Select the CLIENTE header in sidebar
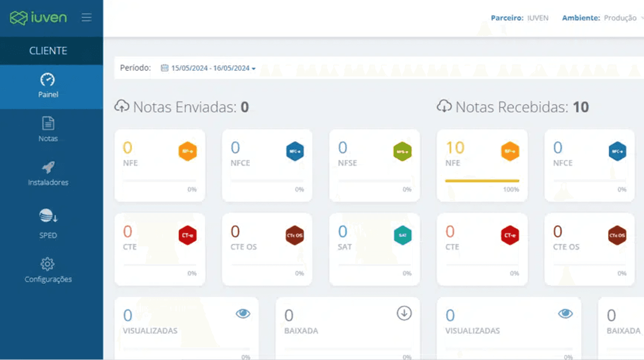Screen dimensions: 644x360 click(x=48, y=51)
